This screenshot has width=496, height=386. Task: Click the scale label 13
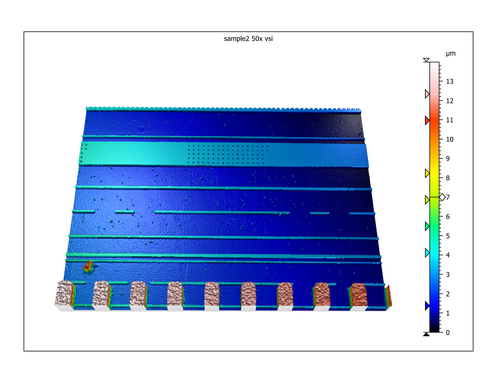(x=450, y=81)
